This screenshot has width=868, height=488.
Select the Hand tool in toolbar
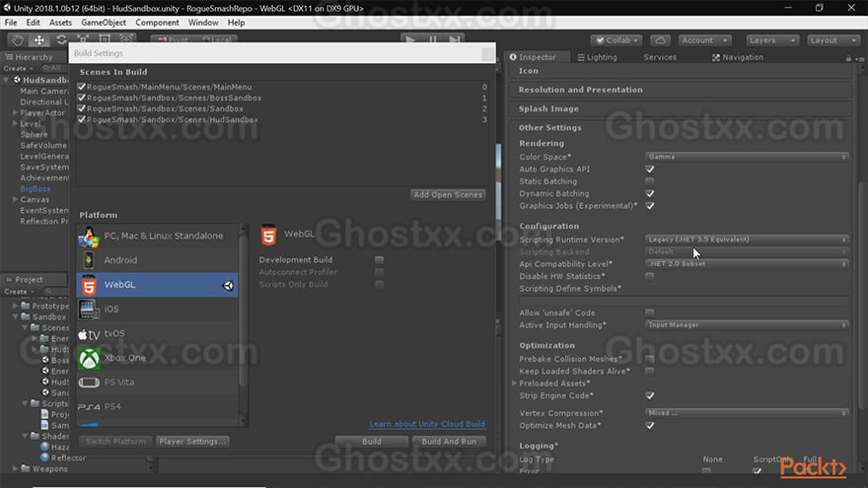18,39
